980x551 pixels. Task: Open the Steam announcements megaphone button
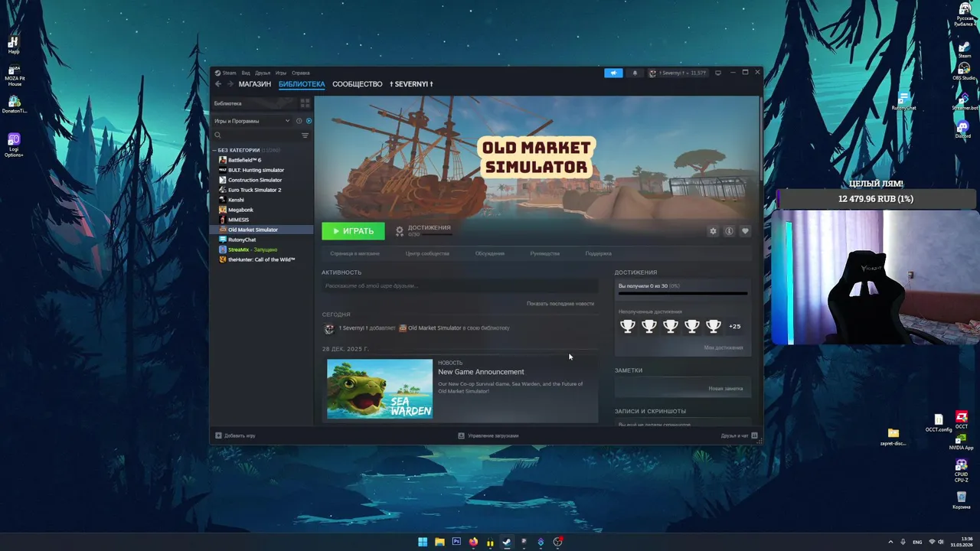click(613, 73)
